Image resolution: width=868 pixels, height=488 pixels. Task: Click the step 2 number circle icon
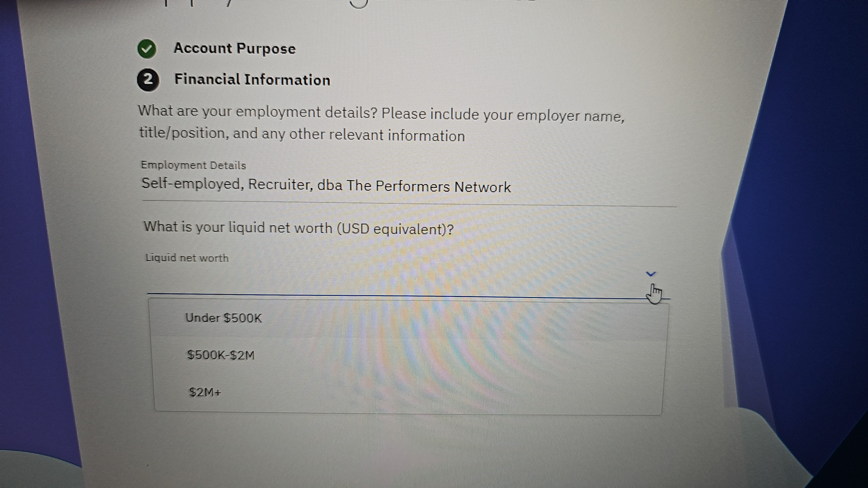click(148, 80)
